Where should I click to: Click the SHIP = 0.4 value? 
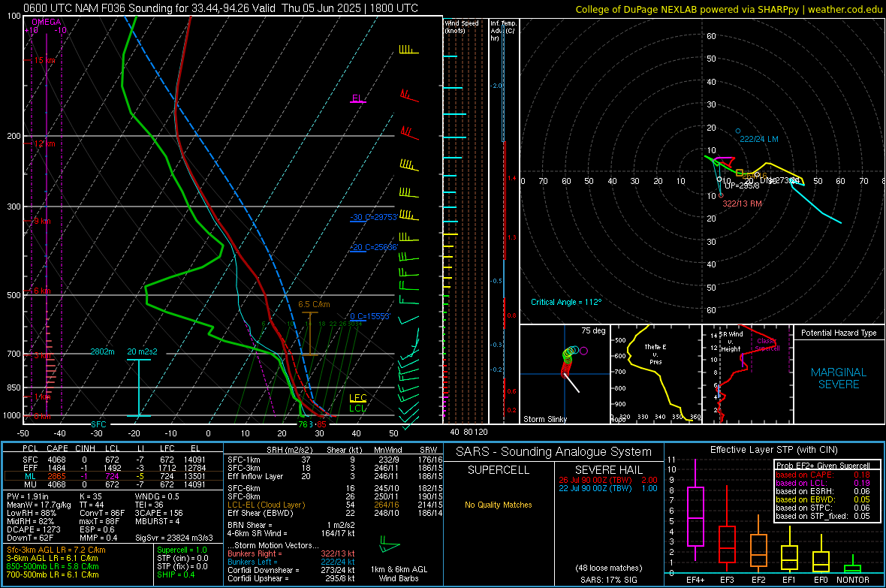[176, 574]
